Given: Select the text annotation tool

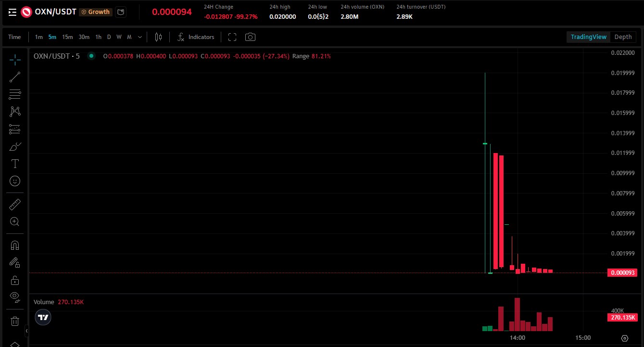Looking at the screenshot, I should point(14,163).
